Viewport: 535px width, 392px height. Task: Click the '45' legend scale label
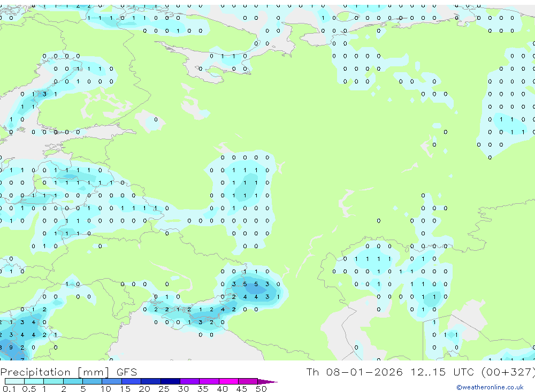point(242,389)
